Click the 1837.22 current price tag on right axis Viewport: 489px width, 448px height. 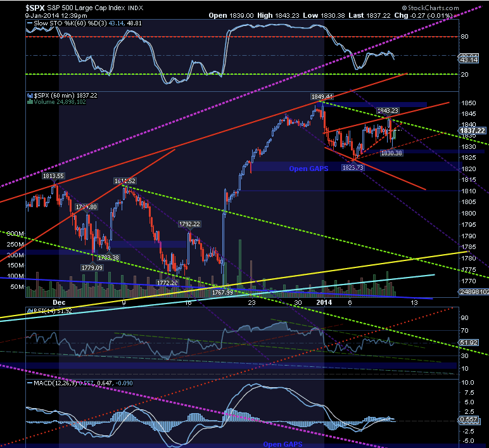tap(473, 131)
